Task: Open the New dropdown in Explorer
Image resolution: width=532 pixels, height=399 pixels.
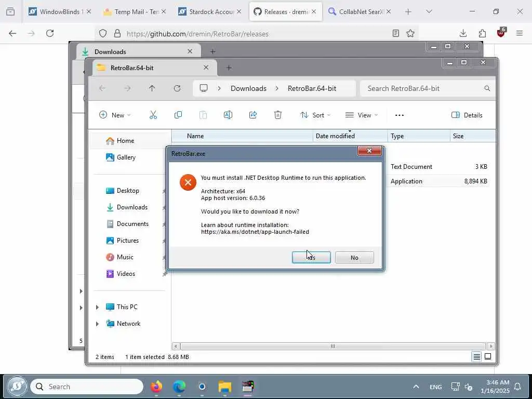Action: (115, 115)
